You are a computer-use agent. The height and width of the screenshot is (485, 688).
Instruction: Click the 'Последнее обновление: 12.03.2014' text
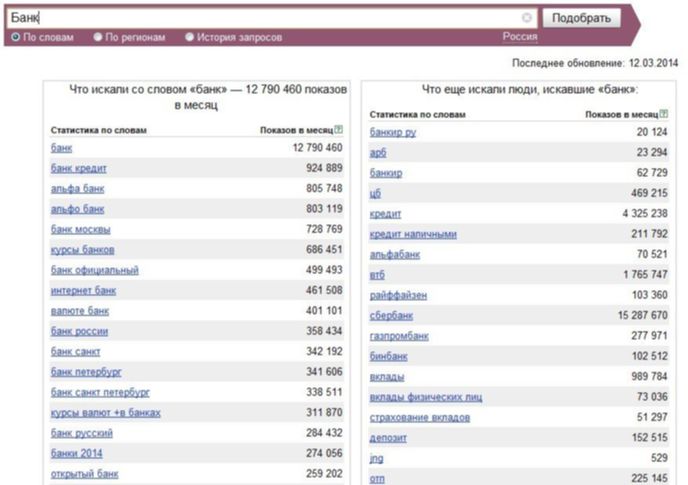pyautogui.click(x=595, y=63)
